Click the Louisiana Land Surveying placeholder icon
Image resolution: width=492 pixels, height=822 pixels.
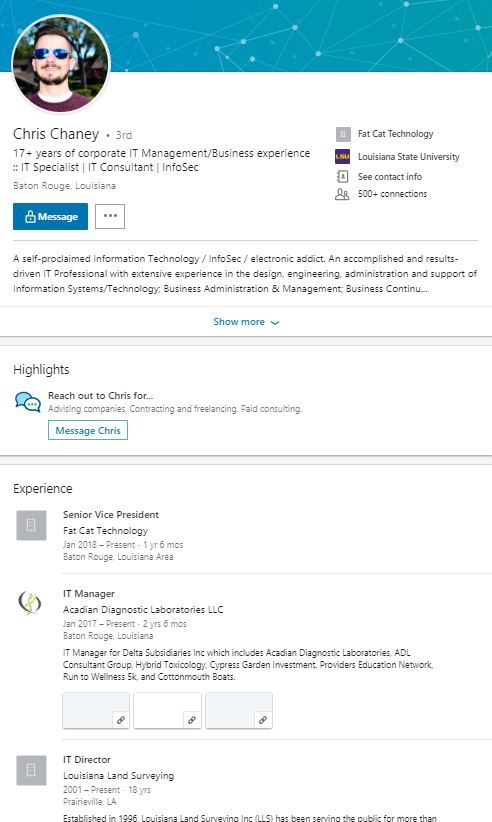click(x=31, y=770)
